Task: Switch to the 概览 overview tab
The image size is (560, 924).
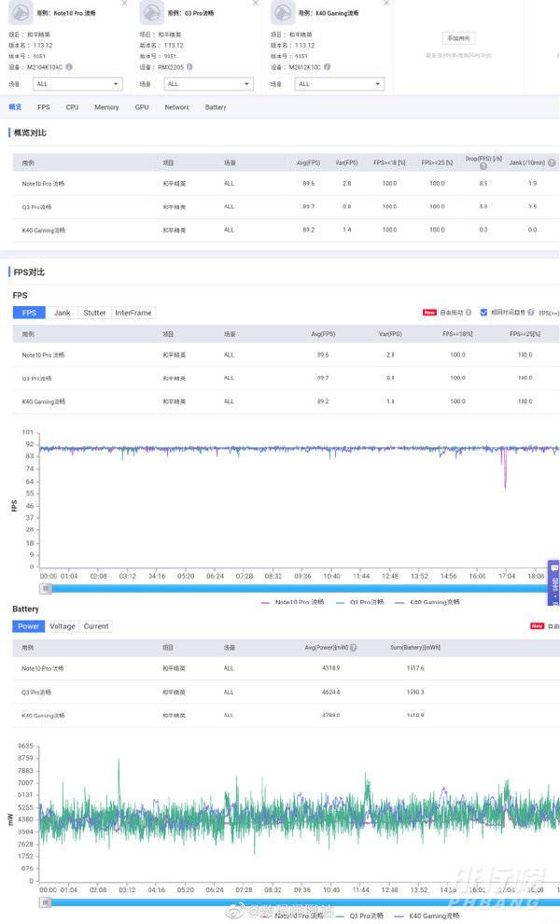Action: (x=15, y=107)
